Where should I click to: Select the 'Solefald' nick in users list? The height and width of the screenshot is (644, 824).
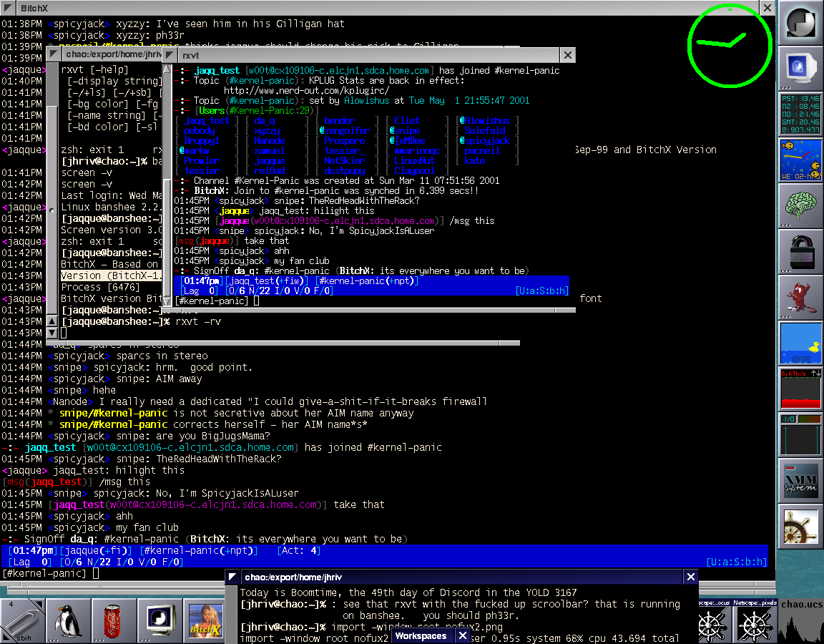[x=485, y=130]
